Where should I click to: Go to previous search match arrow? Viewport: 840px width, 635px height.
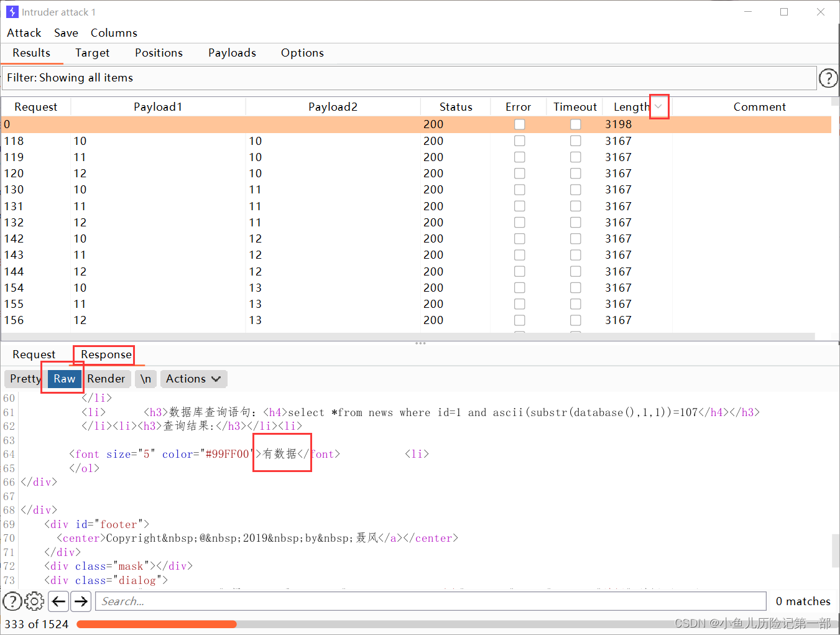[58, 601]
